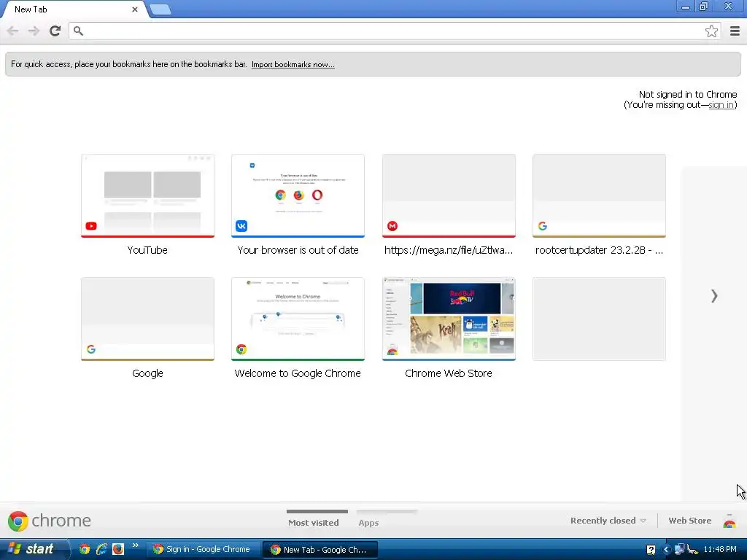Image resolution: width=747 pixels, height=560 pixels.
Task: Click the Chrome logo in footer
Action: (x=50, y=521)
